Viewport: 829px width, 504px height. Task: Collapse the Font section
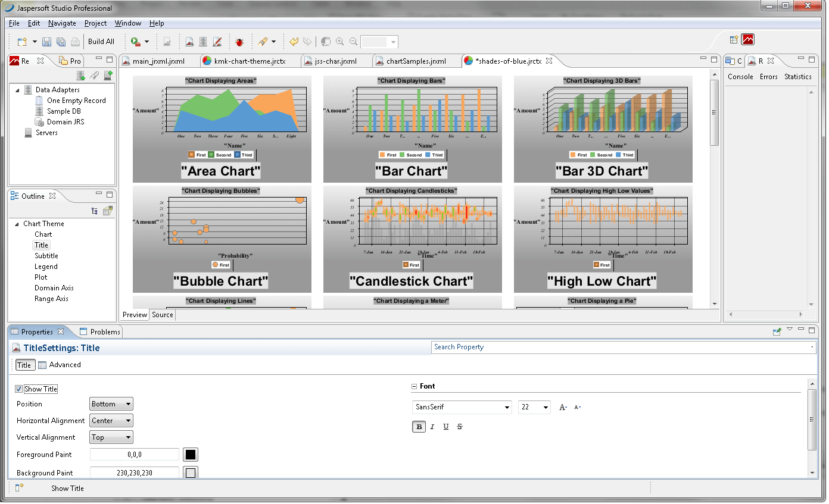point(414,387)
